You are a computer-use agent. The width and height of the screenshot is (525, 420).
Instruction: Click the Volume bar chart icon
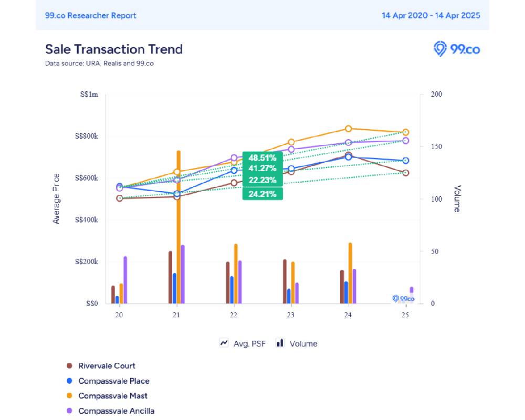280,343
